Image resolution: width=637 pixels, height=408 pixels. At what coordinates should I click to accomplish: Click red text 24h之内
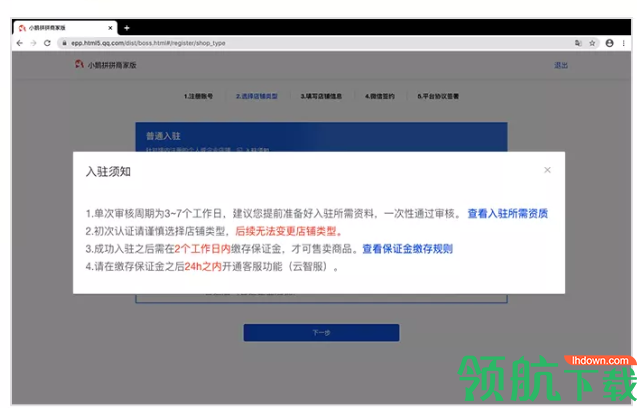pyautogui.click(x=203, y=267)
